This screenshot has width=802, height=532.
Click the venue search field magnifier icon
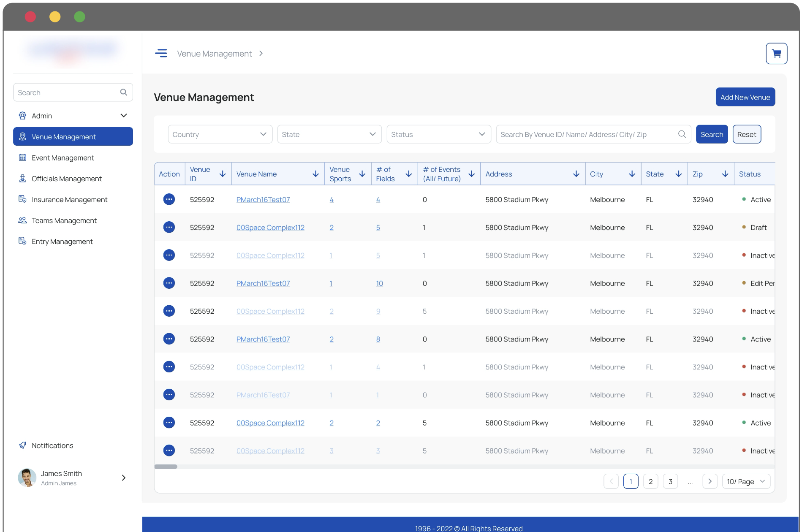[x=682, y=134]
